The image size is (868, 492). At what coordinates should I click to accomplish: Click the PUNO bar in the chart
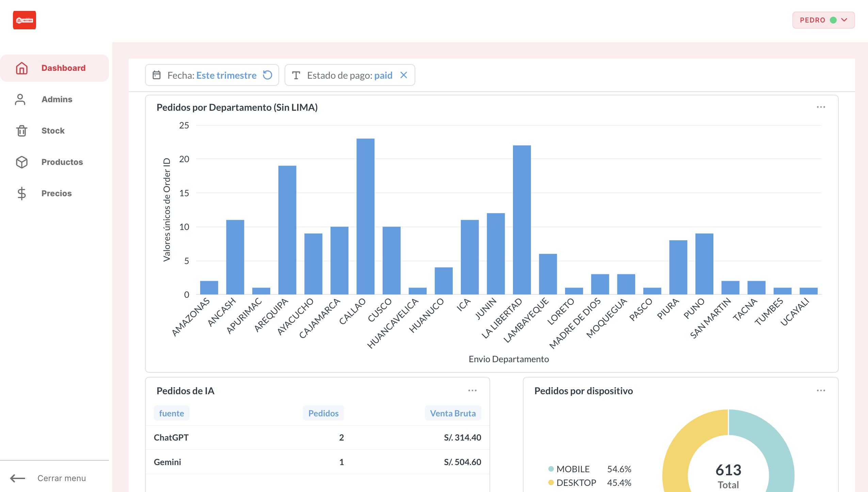[704, 264]
